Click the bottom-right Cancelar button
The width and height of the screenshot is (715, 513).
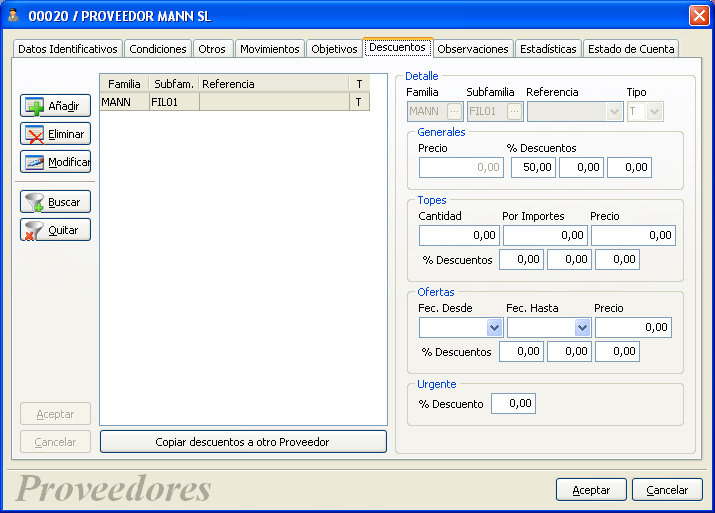click(x=667, y=490)
